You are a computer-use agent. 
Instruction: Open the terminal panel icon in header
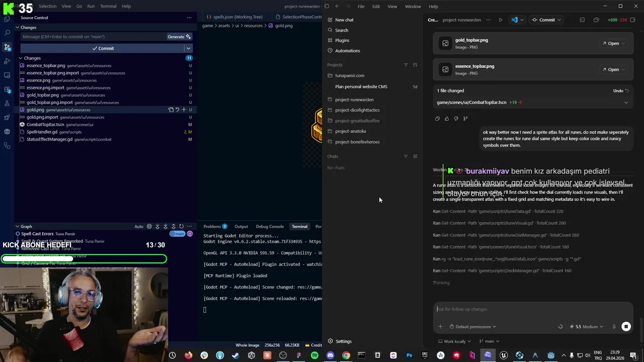(582, 20)
